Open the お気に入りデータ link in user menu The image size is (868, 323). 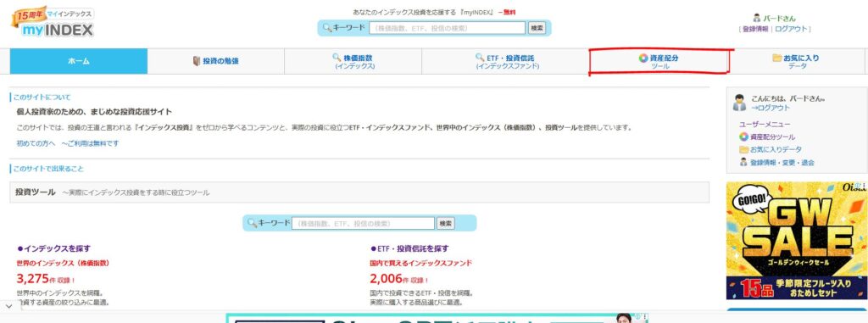pyautogui.click(x=776, y=149)
